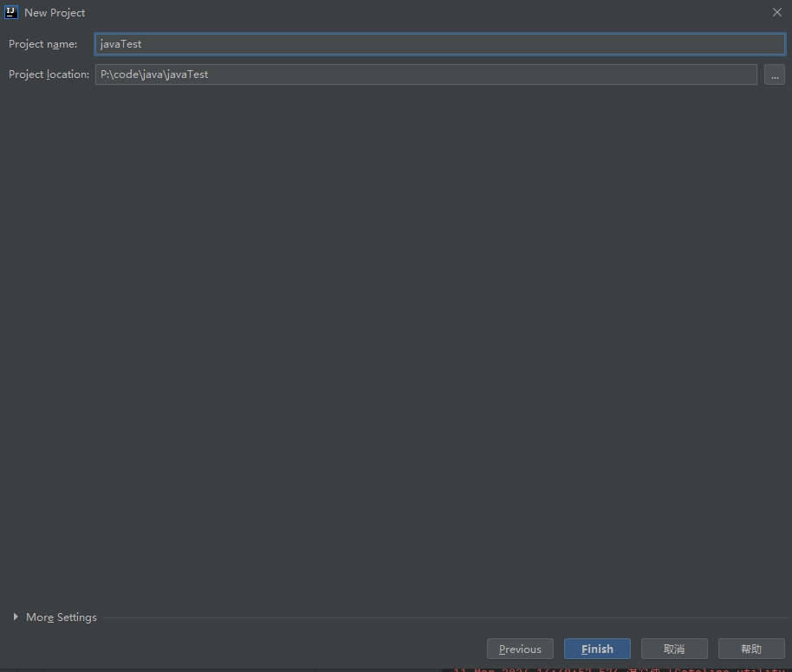Image resolution: width=792 pixels, height=672 pixels.
Task: Click the New Project title text
Action: 55,13
